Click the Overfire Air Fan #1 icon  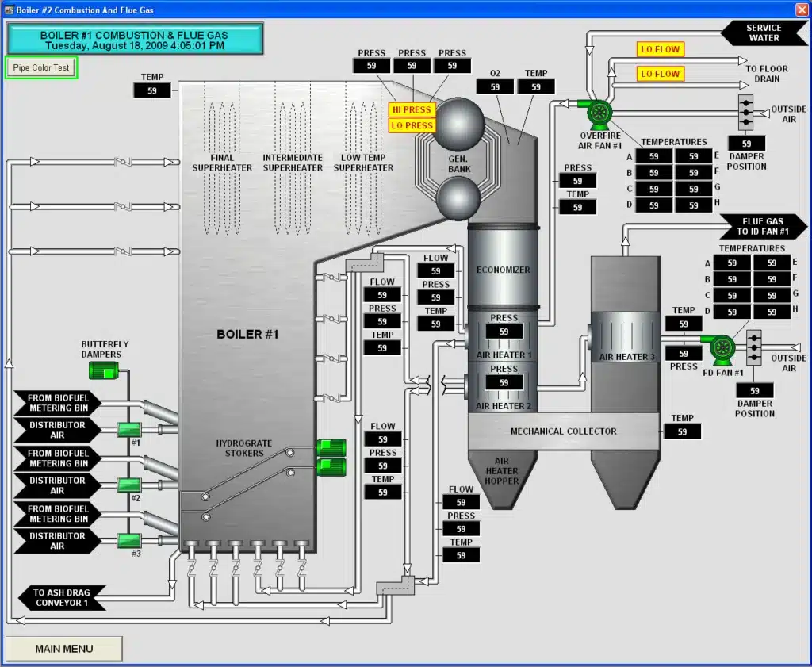[x=599, y=113]
